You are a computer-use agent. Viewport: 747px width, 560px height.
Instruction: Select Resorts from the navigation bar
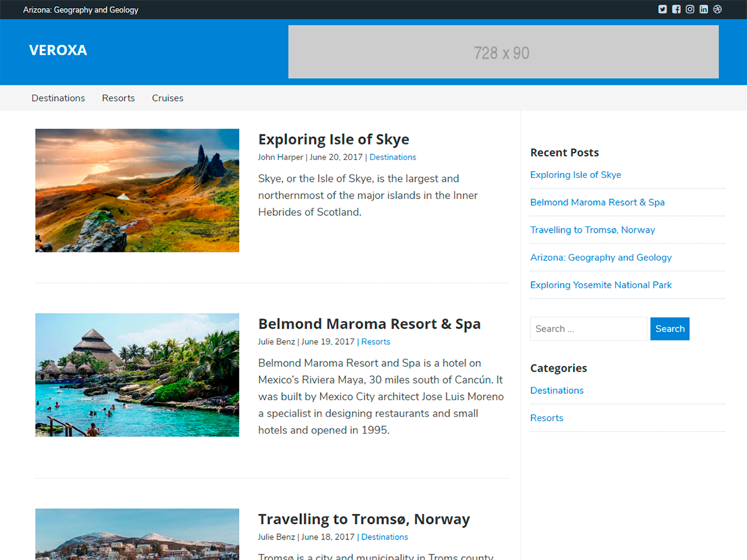tap(118, 98)
